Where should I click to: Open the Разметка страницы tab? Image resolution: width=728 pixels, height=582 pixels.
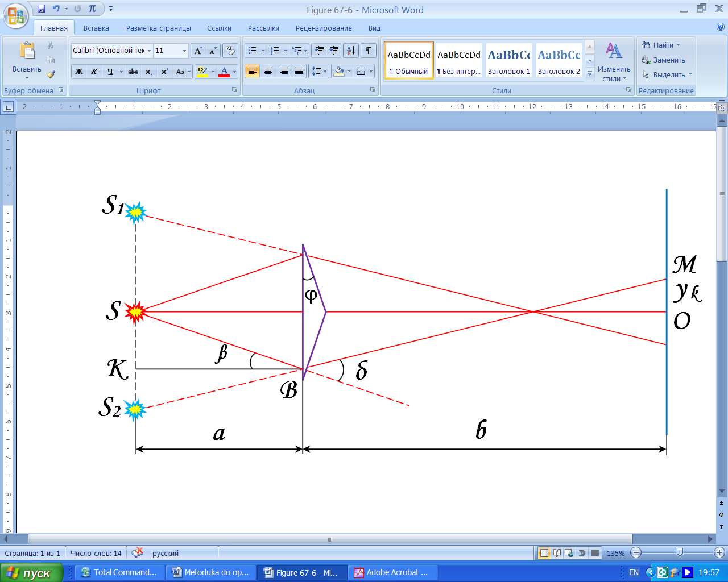(159, 28)
